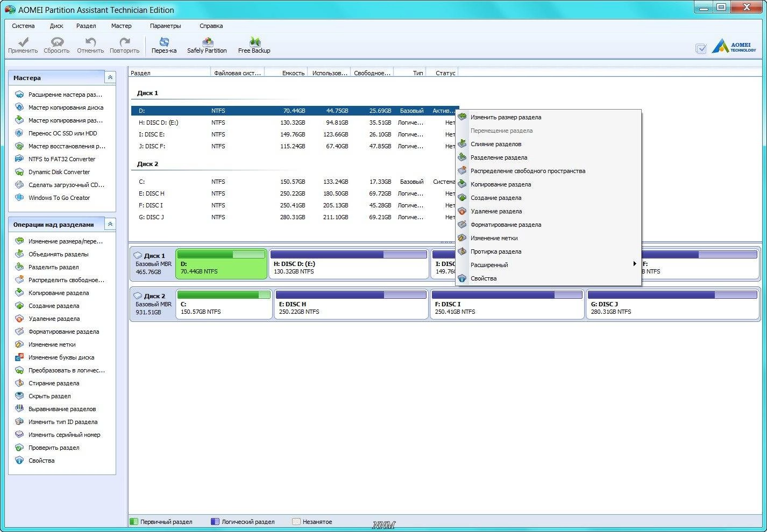Viewport: 767px width, 532px height.
Task: Open Свойства in the left sidebar
Action: click(x=41, y=461)
